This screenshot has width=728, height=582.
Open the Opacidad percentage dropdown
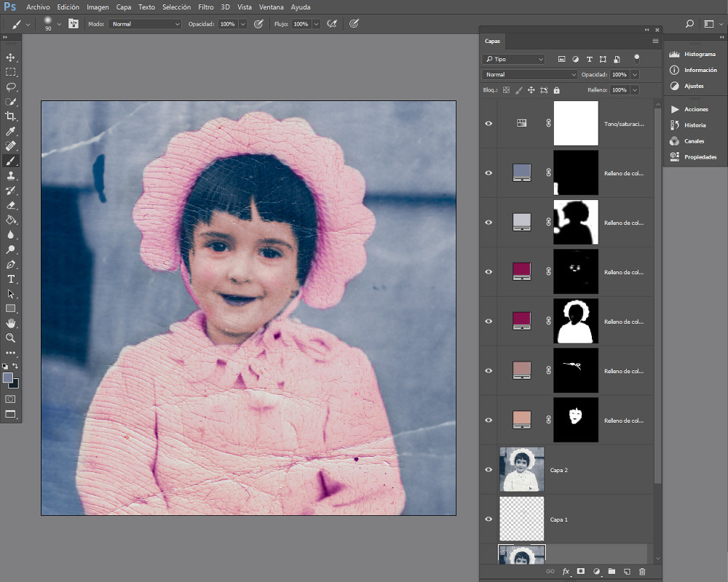(x=634, y=74)
